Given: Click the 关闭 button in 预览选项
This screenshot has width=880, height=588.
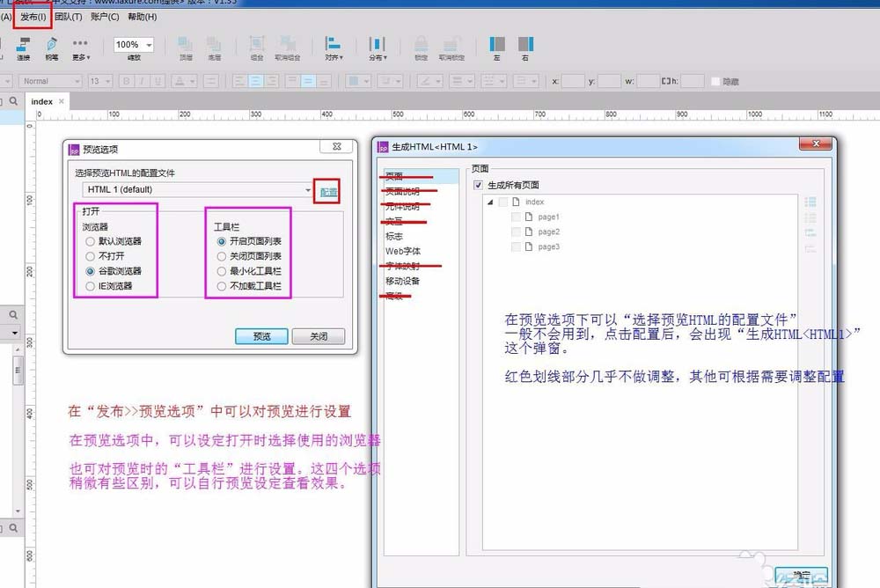Looking at the screenshot, I should (x=319, y=336).
